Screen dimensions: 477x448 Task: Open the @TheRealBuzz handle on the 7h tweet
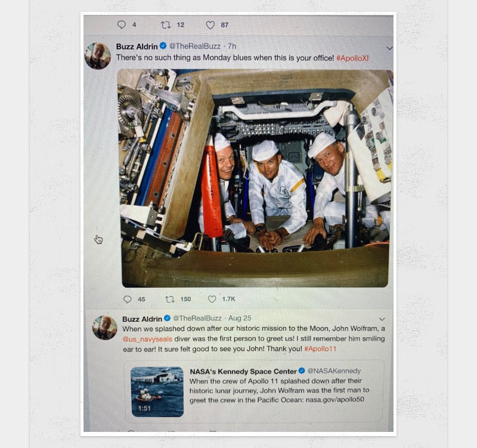[x=195, y=46]
